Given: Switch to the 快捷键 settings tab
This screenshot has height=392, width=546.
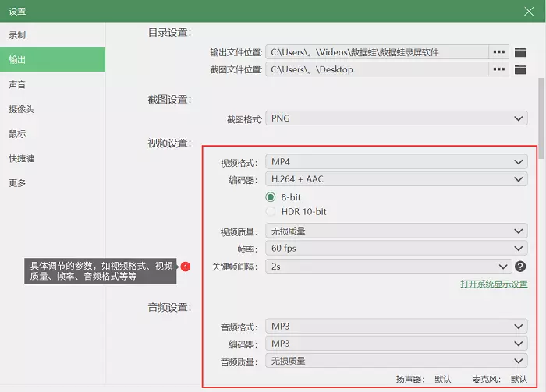Looking at the screenshot, I should click(52, 158).
